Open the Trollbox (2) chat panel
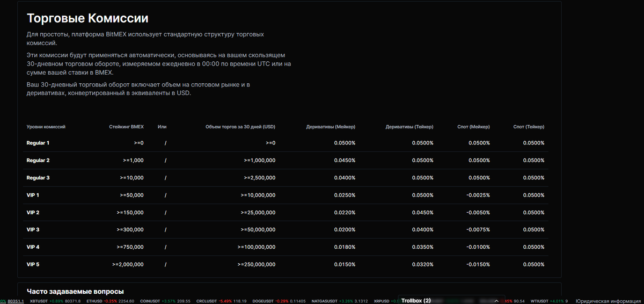This screenshot has width=644, height=304. tap(416, 301)
